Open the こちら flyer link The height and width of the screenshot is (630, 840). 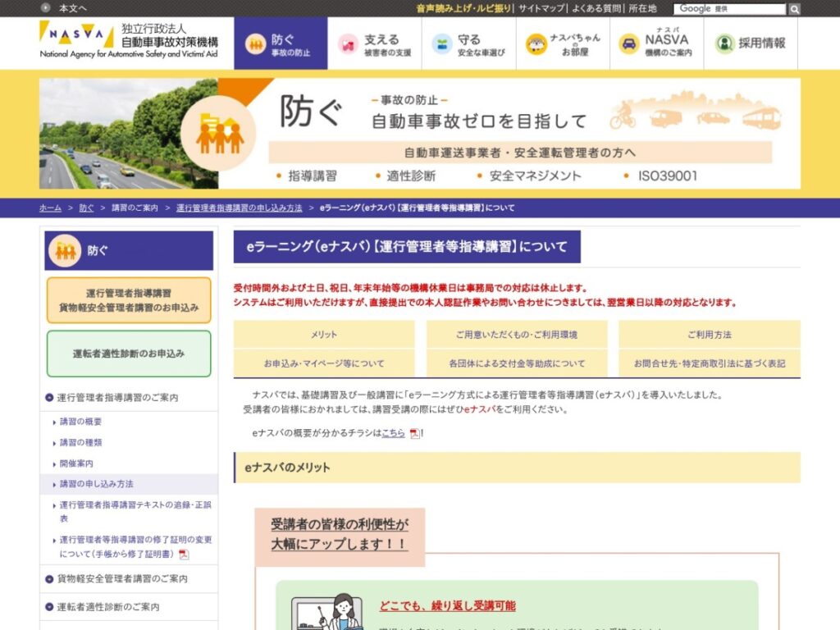click(x=393, y=433)
